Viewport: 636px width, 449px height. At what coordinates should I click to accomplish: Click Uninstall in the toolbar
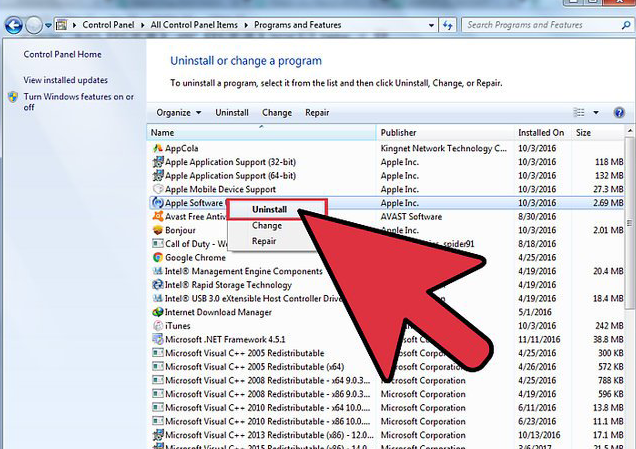[232, 113]
